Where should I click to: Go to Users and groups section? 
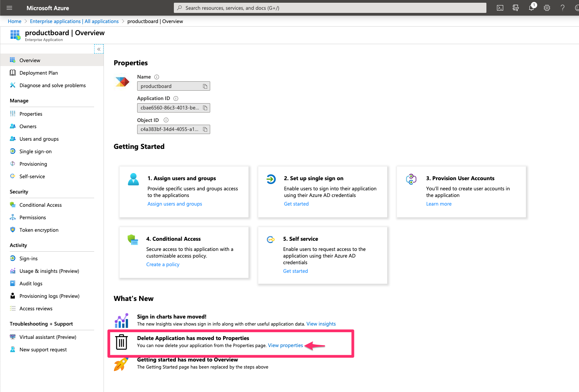point(39,139)
